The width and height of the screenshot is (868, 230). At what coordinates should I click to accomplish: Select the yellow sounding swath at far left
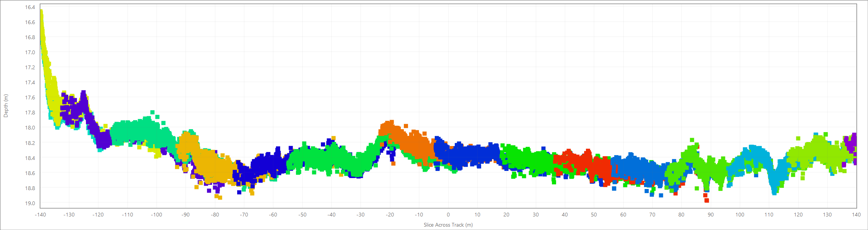click(48, 75)
